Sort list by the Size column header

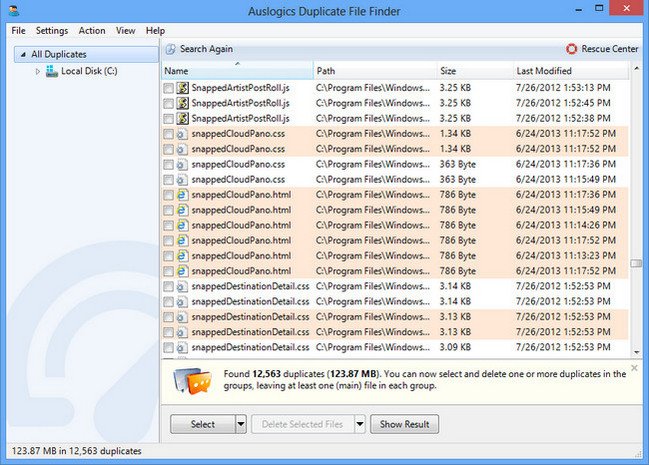tap(475, 71)
